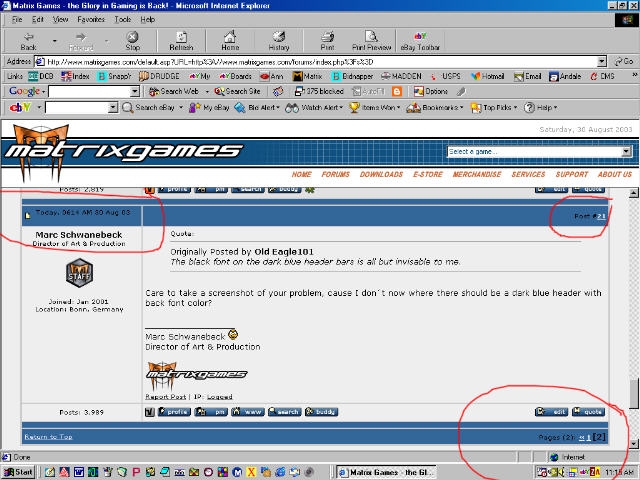This screenshot has width=640, height=480.
Task: Open the Hotmail favorite link
Action: point(488,76)
